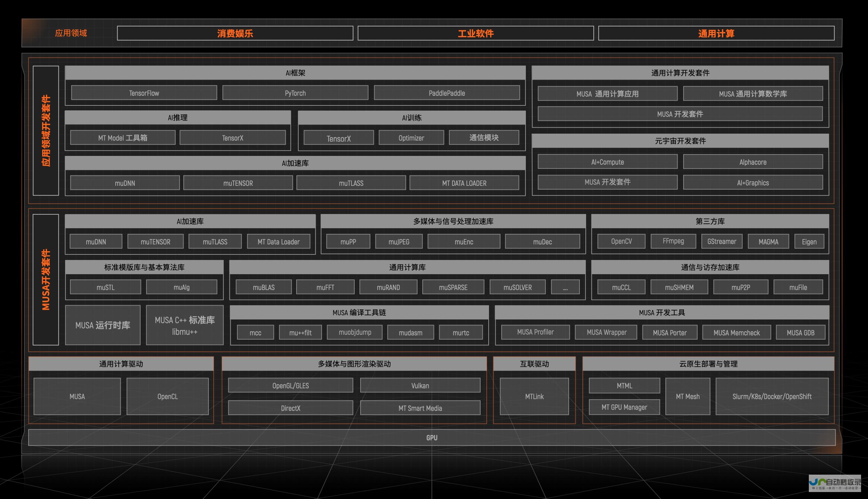Click the MUSA GDB box
Image resolution: width=868 pixels, height=499 pixels.
(801, 332)
